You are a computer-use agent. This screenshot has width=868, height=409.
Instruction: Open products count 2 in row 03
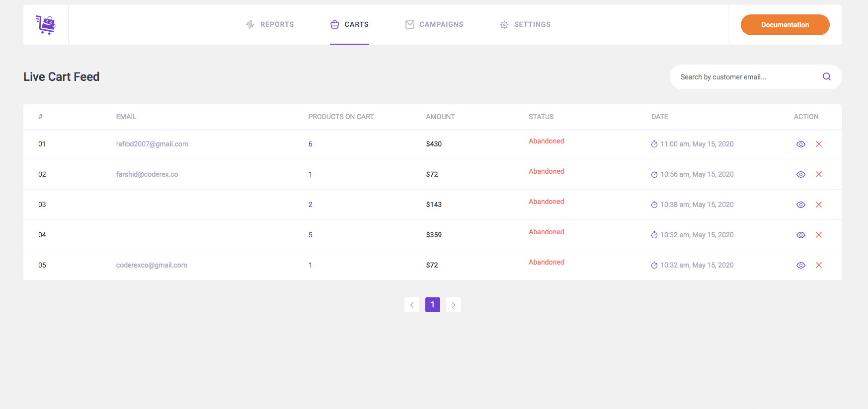(311, 204)
